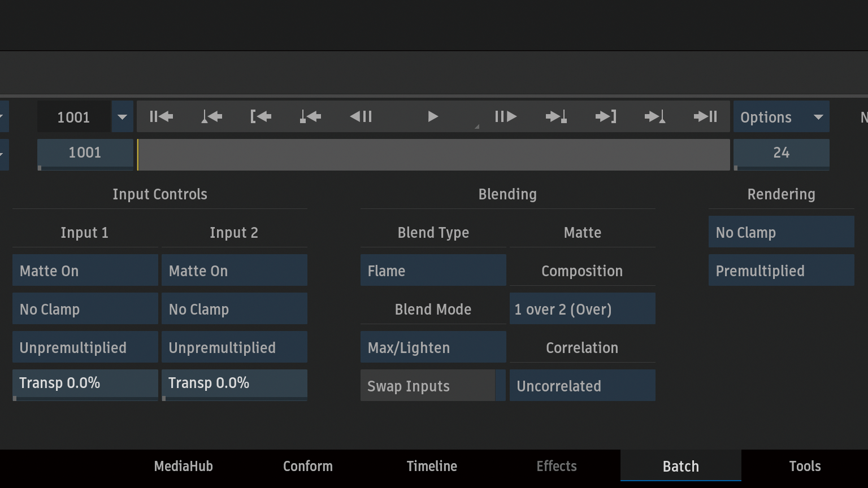The image size is (868, 488).
Task: Open Input 2 No Clamp dropdown
Action: [x=235, y=309]
